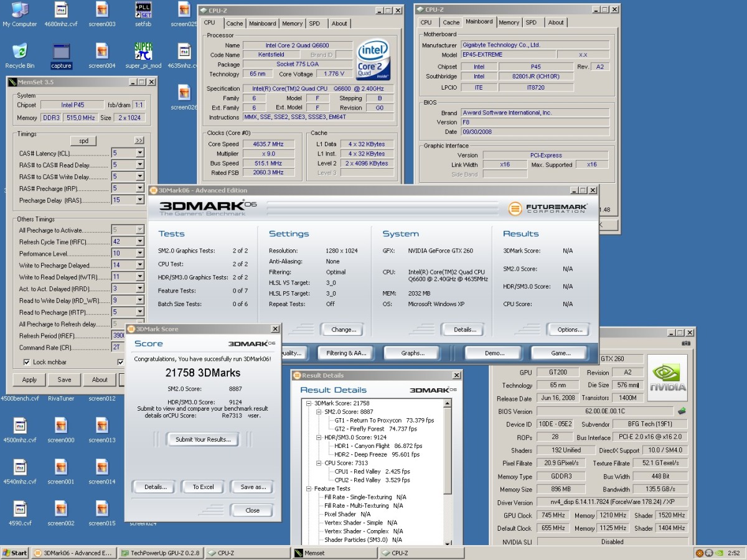Open About tab in left CPU-Z window
The image size is (747, 560).
pyautogui.click(x=339, y=24)
